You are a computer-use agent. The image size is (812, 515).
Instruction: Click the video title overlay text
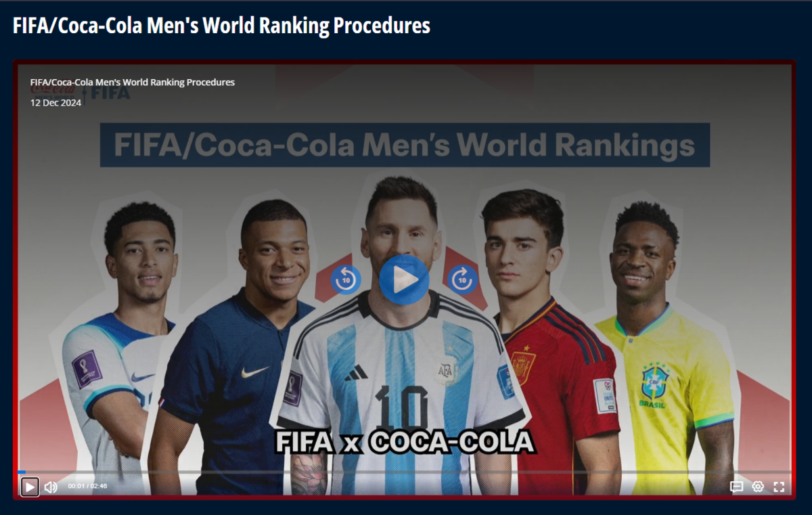tap(133, 83)
